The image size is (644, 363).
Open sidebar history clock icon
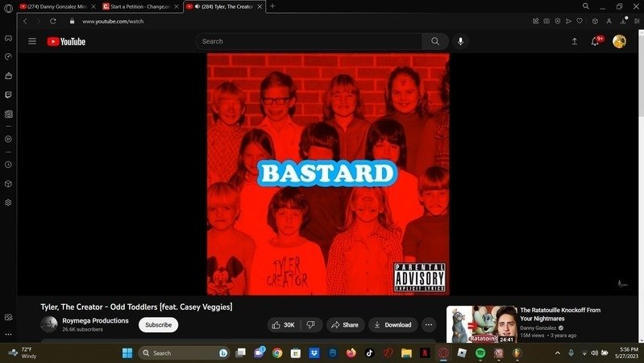[x=8, y=165]
